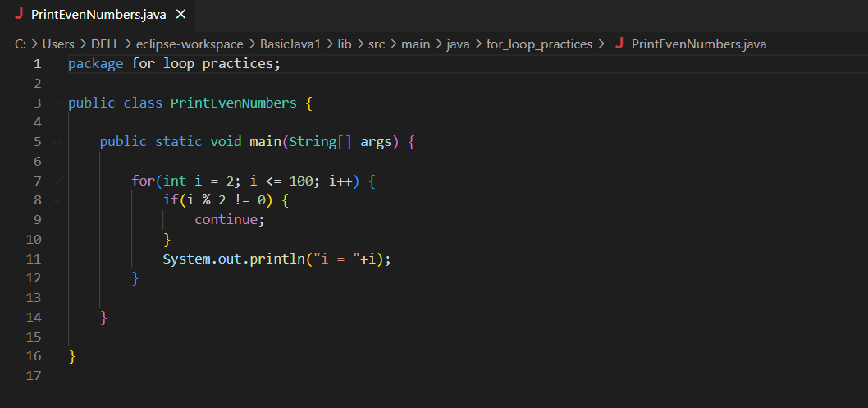Click the Java file icon on the tab
Viewport: 868px width, 408px height.
coord(19,15)
